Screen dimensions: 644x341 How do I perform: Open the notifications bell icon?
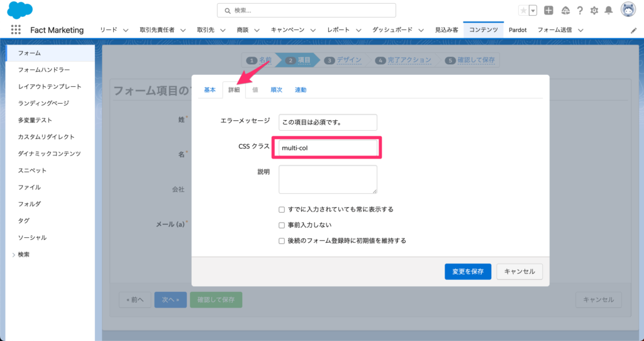pos(609,11)
